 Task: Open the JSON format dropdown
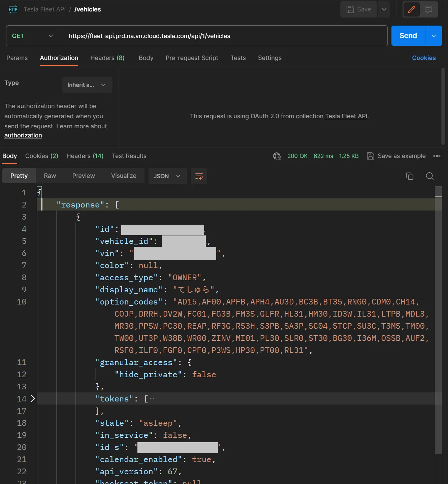[x=167, y=176]
